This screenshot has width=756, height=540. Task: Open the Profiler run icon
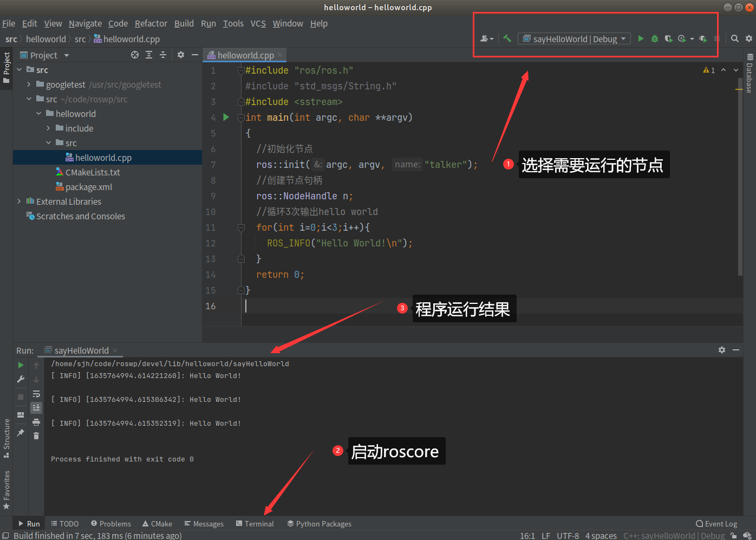682,38
